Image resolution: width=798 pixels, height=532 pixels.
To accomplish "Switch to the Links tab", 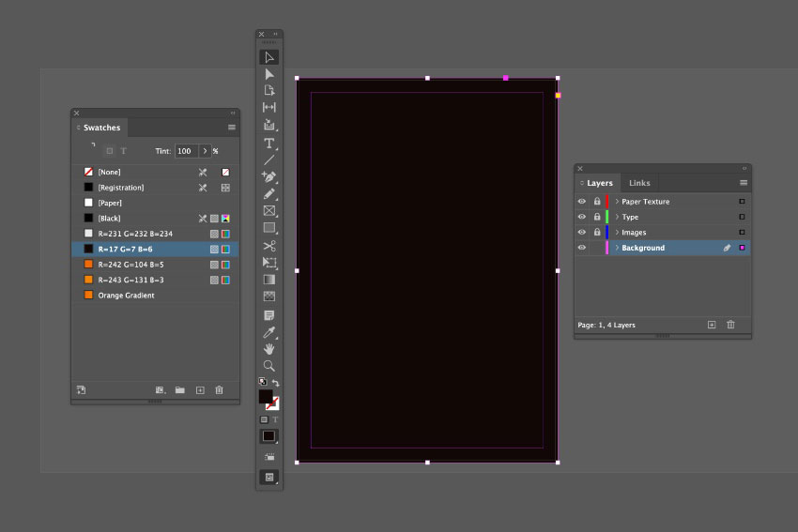I will pyautogui.click(x=639, y=183).
